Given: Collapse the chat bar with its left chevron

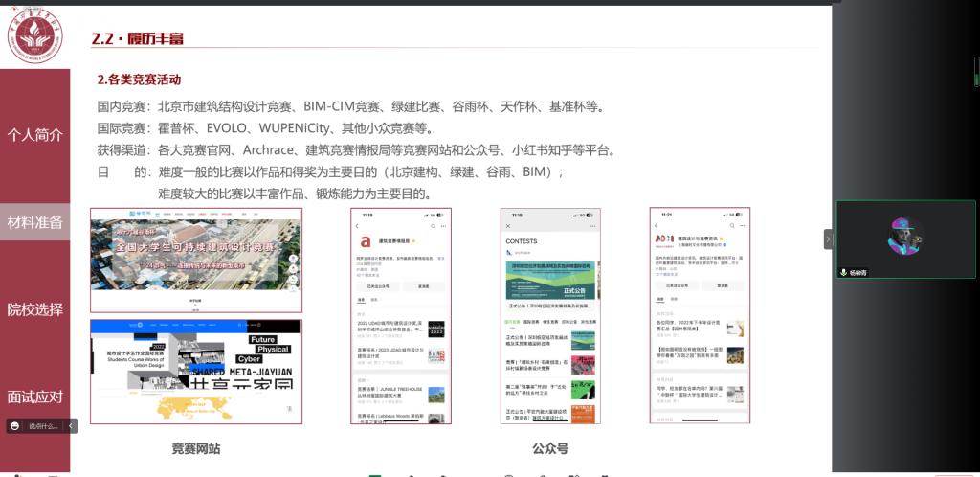Looking at the screenshot, I should coord(71,426).
